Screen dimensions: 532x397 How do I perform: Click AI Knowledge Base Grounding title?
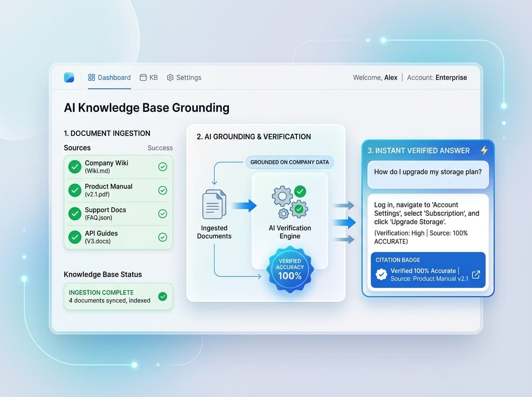(x=147, y=108)
